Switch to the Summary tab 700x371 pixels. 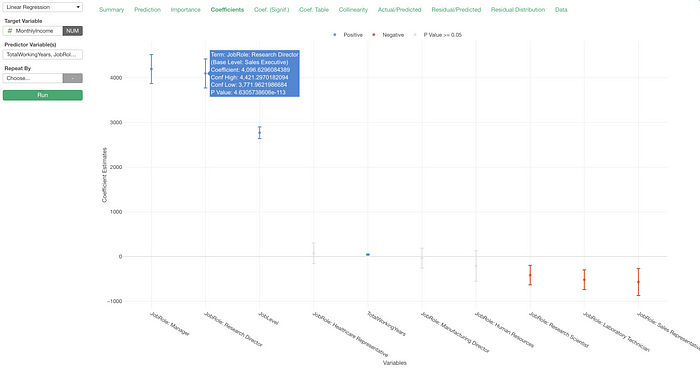pos(111,9)
